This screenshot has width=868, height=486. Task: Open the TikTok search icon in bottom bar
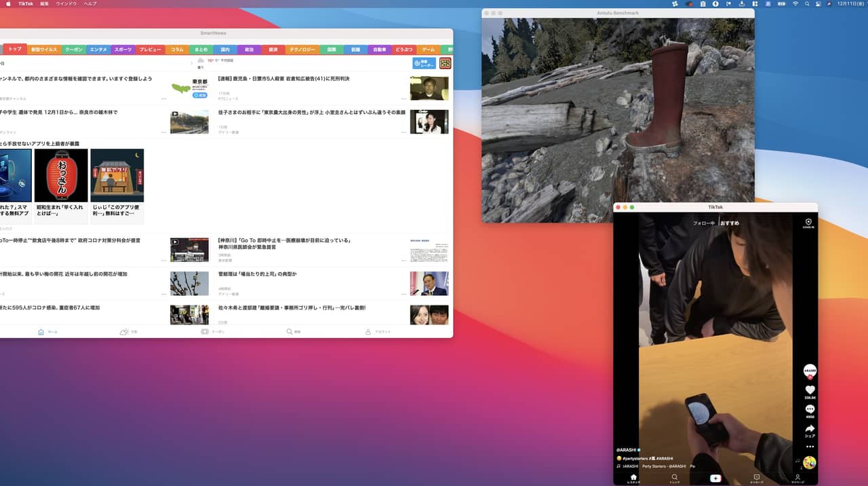pos(674,478)
